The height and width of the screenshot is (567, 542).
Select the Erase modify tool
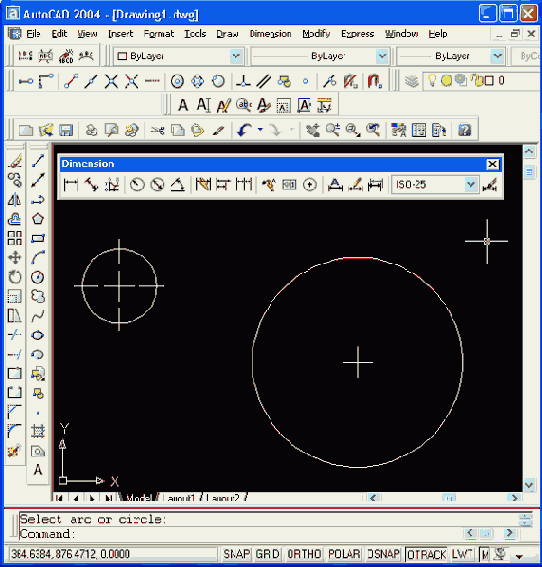point(15,161)
